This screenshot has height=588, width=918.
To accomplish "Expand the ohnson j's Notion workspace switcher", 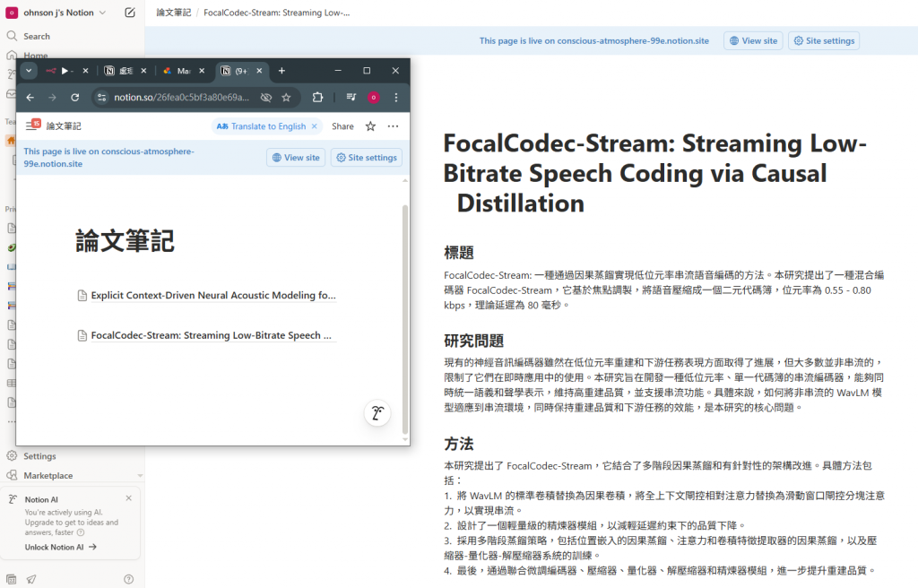I will (56, 13).
